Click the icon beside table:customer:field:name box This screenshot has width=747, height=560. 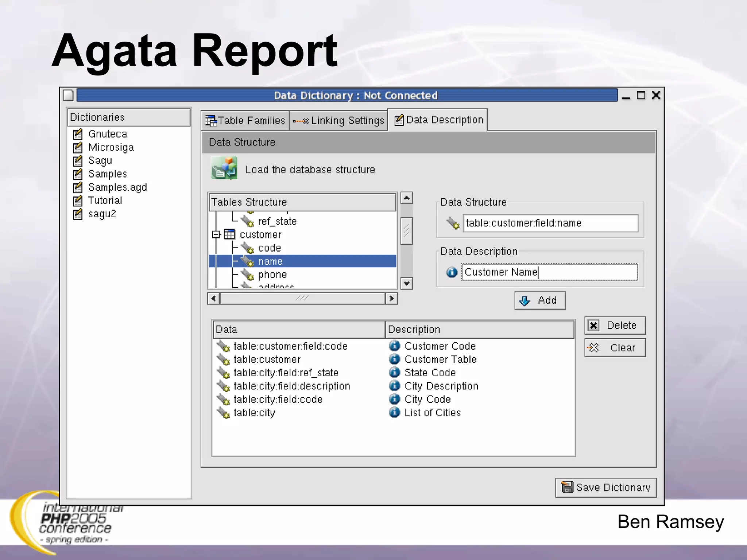pos(453,223)
